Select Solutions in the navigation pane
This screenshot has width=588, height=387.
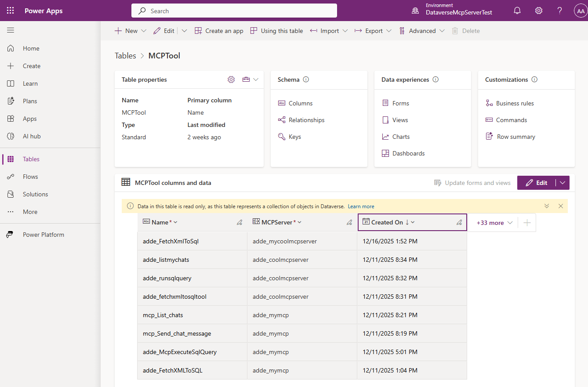[35, 194]
